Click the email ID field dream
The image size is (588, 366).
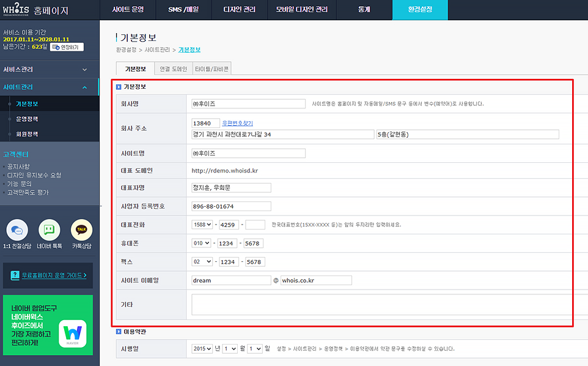tap(231, 280)
